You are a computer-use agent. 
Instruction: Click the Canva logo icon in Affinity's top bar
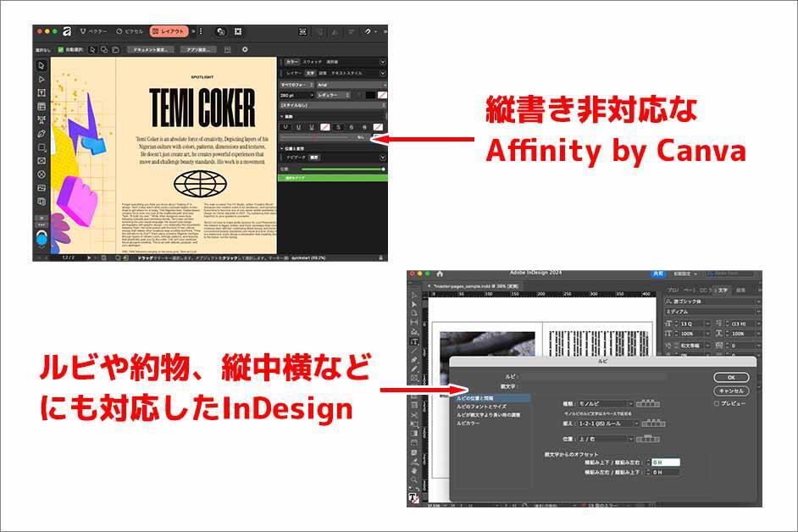click(221, 31)
